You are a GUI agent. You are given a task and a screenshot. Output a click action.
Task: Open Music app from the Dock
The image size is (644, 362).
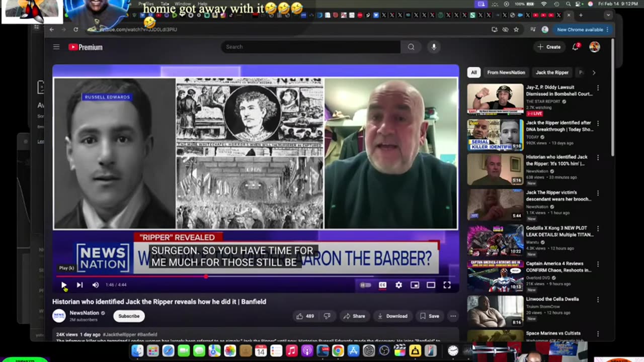coord(291,351)
